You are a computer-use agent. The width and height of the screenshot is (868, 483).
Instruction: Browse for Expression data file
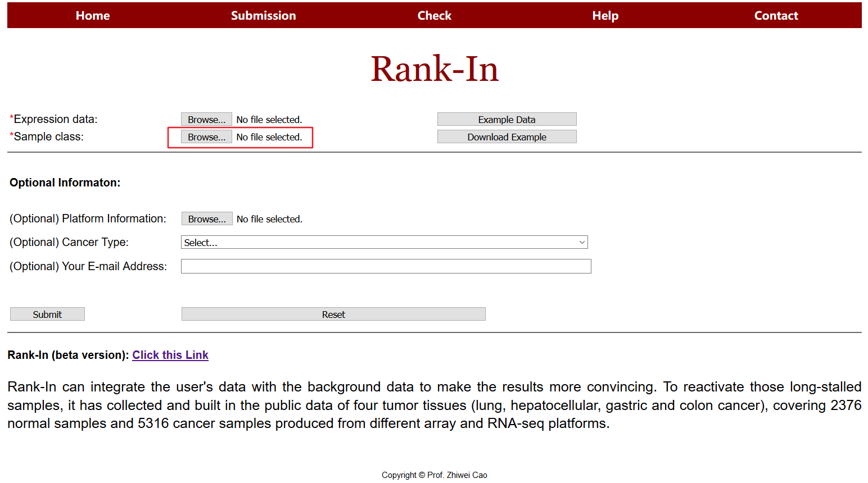coord(206,120)
